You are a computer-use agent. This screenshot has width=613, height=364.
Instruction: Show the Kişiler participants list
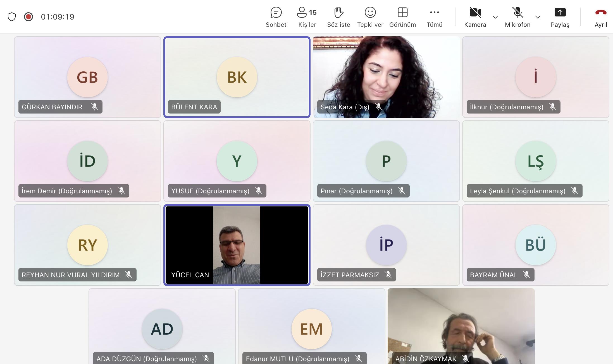point(307,17)
